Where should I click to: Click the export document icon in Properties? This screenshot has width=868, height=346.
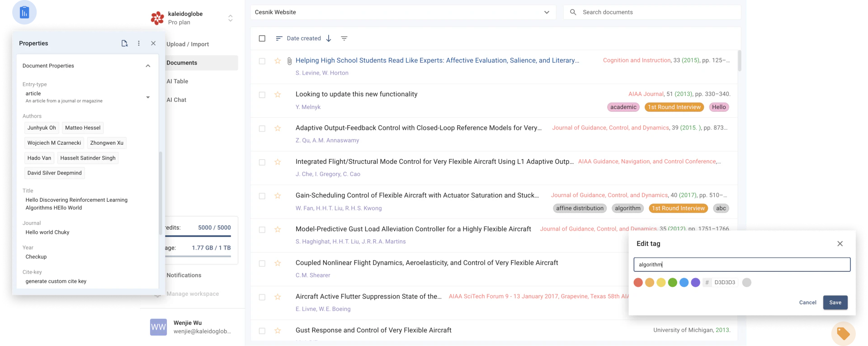124,43
